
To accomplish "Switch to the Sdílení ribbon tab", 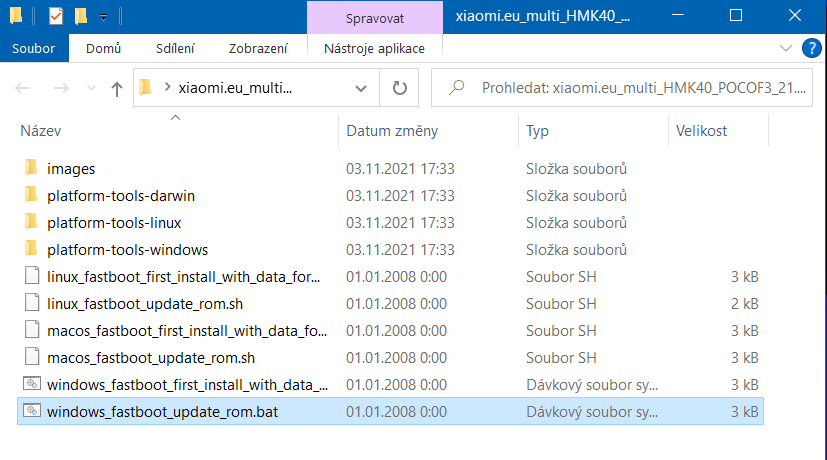I will (x=175, y=49).
